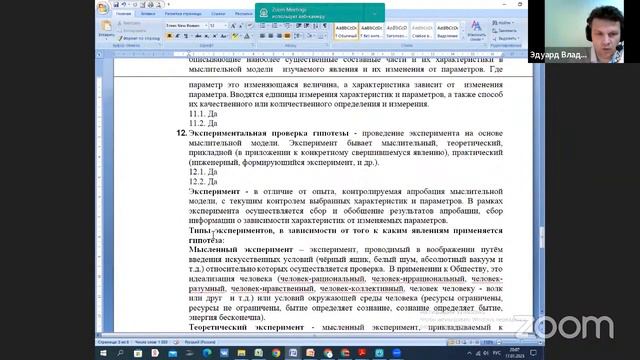Toggle italic formatting
Viewport: 640px width, 360px height.
pos(177,36)
